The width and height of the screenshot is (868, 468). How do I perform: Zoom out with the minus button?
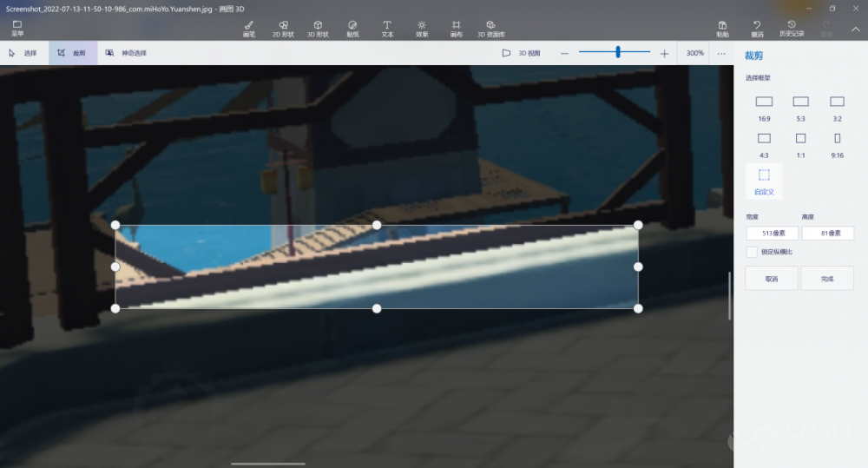[x=564, y=53]
